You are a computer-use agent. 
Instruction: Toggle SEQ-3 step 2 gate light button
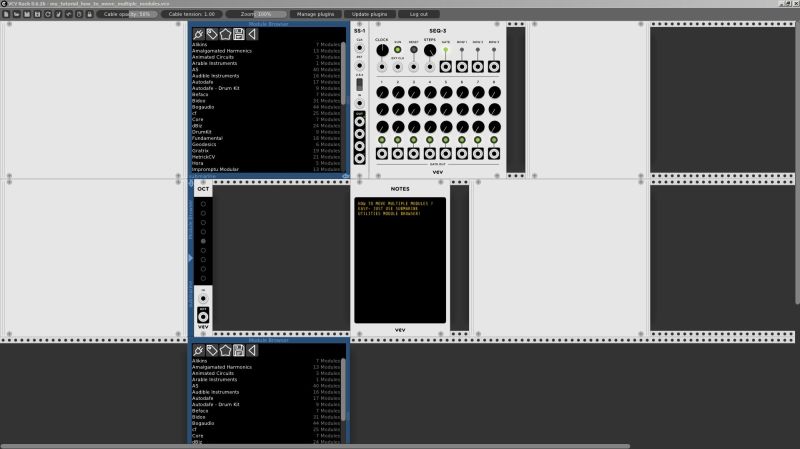click(x=397, y=140)
